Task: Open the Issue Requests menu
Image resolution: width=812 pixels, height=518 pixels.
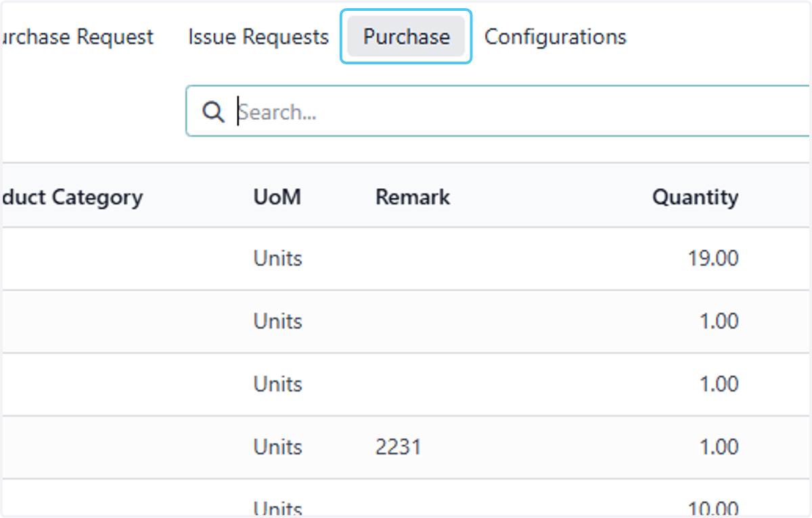Action: coord(258,37)
